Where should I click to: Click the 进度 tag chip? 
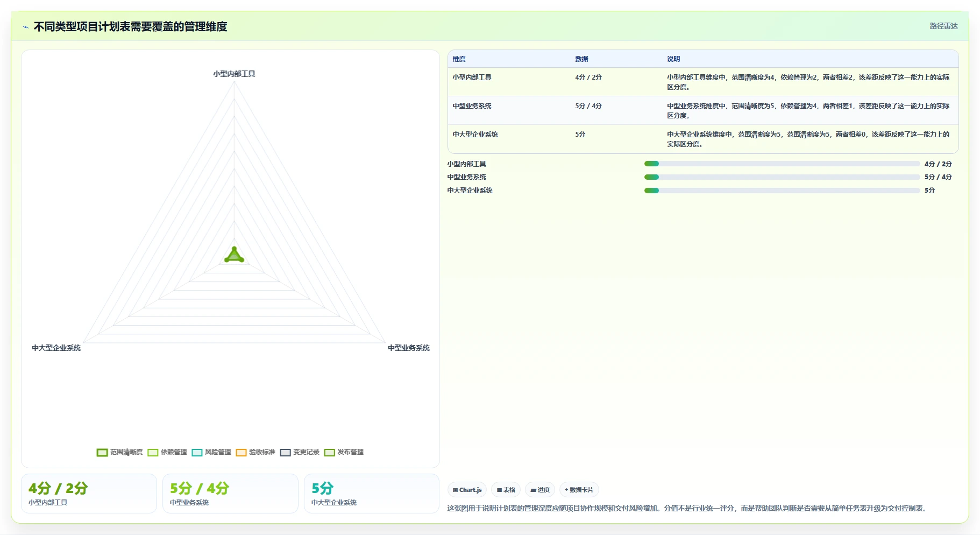pyautogui.click(x=539, y=490)
